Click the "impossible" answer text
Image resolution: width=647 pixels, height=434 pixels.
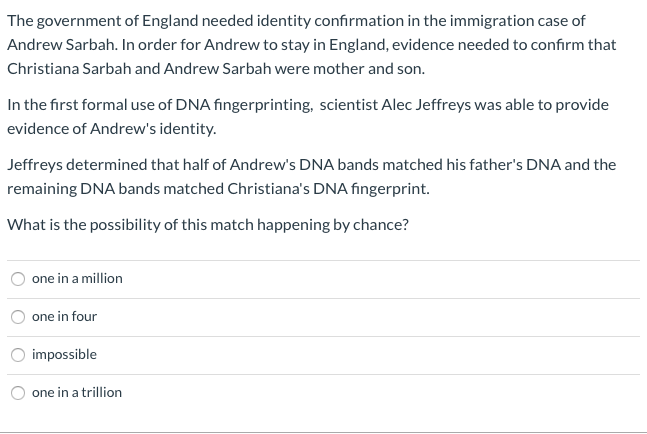pyautogui.click(x=64, y=354)
